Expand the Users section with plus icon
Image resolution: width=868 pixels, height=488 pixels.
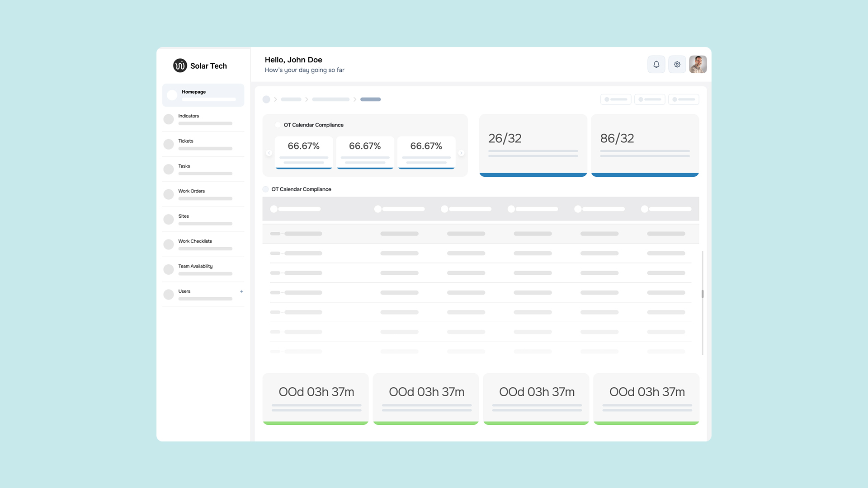241,291
